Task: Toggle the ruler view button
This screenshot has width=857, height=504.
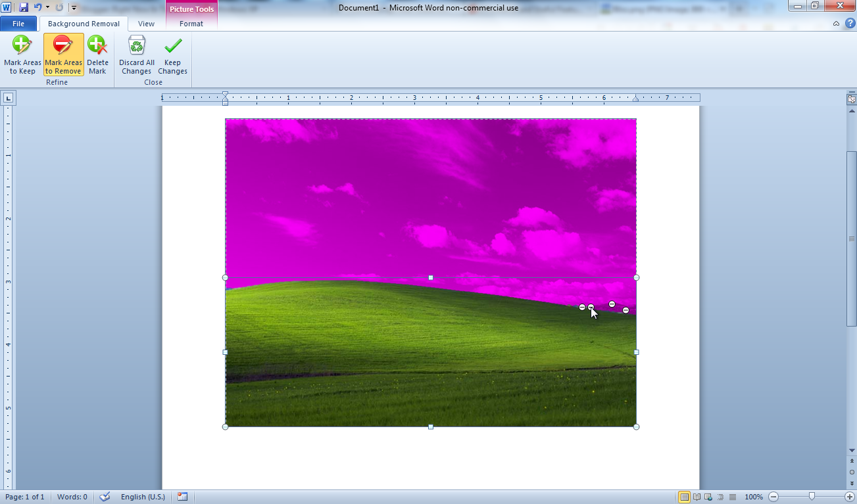Action: point(852,99)
